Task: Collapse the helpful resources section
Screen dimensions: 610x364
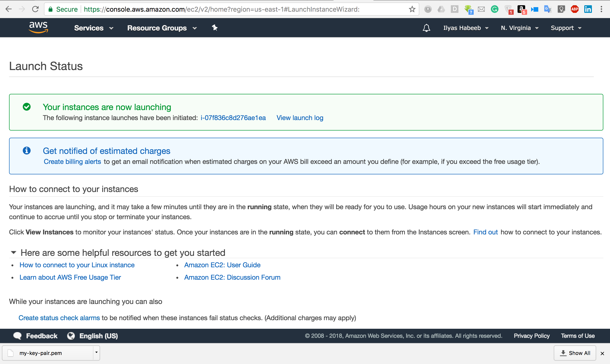Action: [14, 253]
